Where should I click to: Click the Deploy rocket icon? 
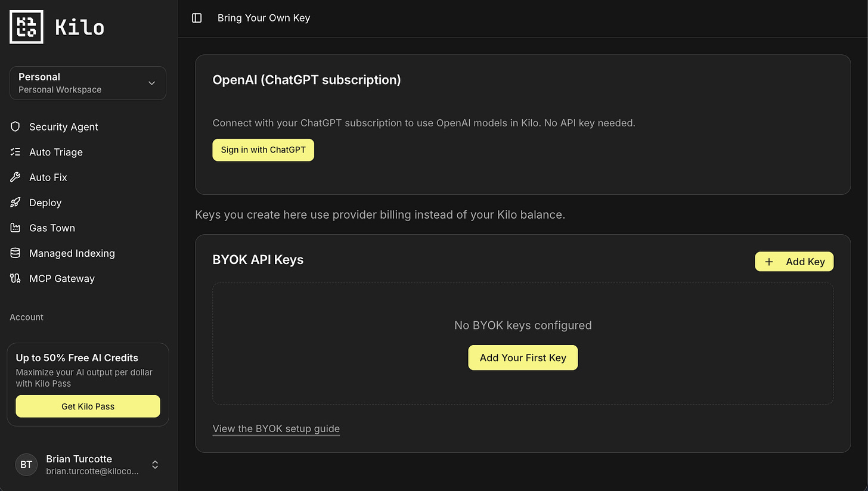(15, 203)
